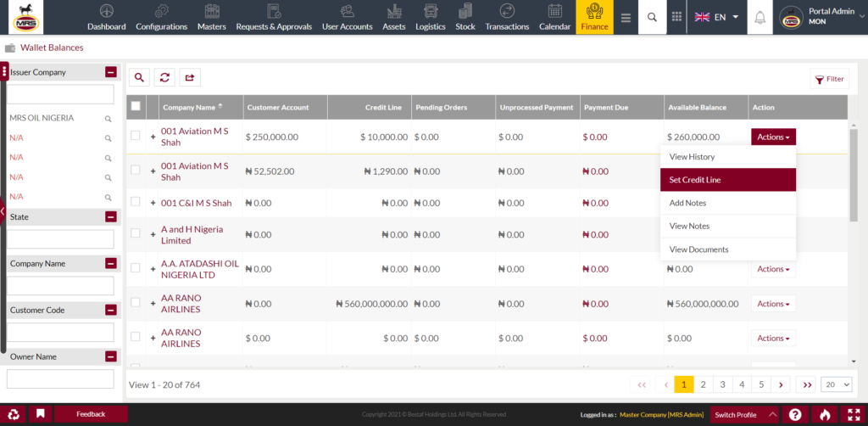Check the $ 250,000.00 001 Aviation row
The width and height of the screenshot is (868, 426).
pyautogui.click(x=136, y=136)
